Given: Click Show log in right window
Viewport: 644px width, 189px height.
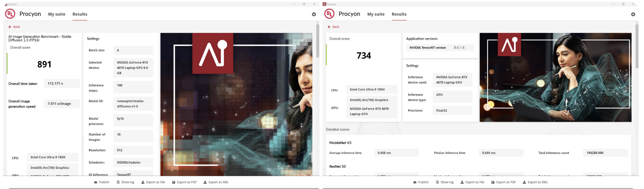Looking at the screenshot, I should pos(445,182).
